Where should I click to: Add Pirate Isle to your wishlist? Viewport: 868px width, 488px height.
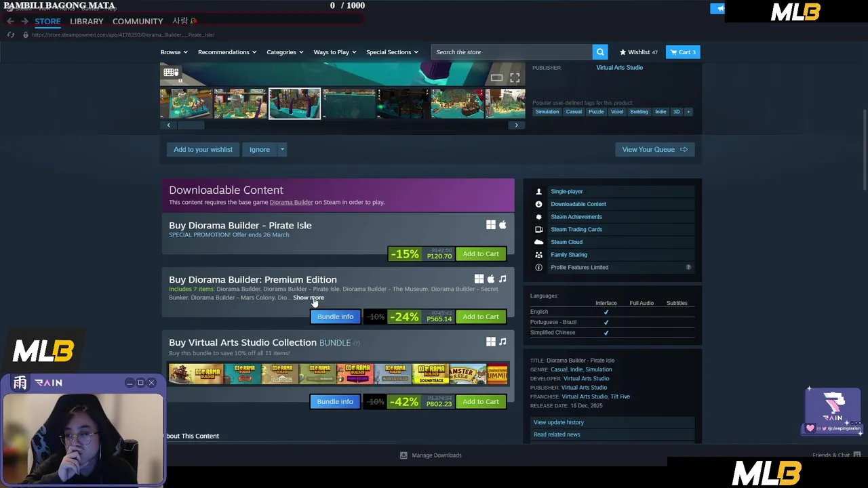[203, 150]
